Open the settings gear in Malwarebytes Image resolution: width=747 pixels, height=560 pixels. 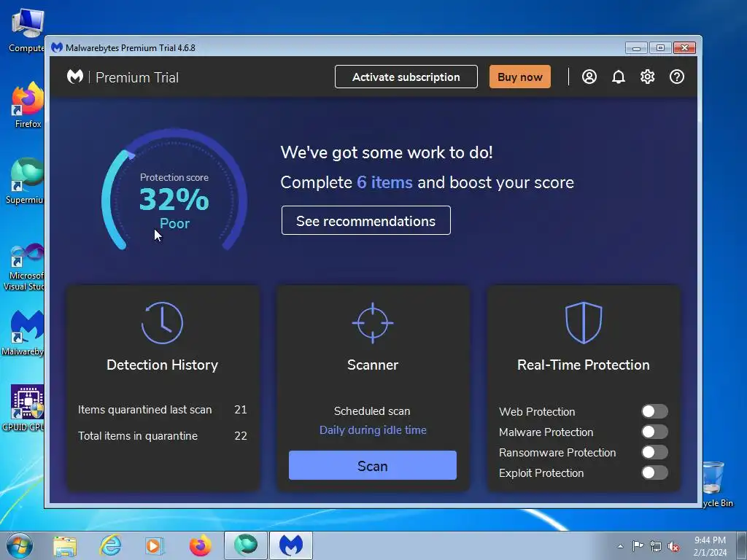pos(648,77)
